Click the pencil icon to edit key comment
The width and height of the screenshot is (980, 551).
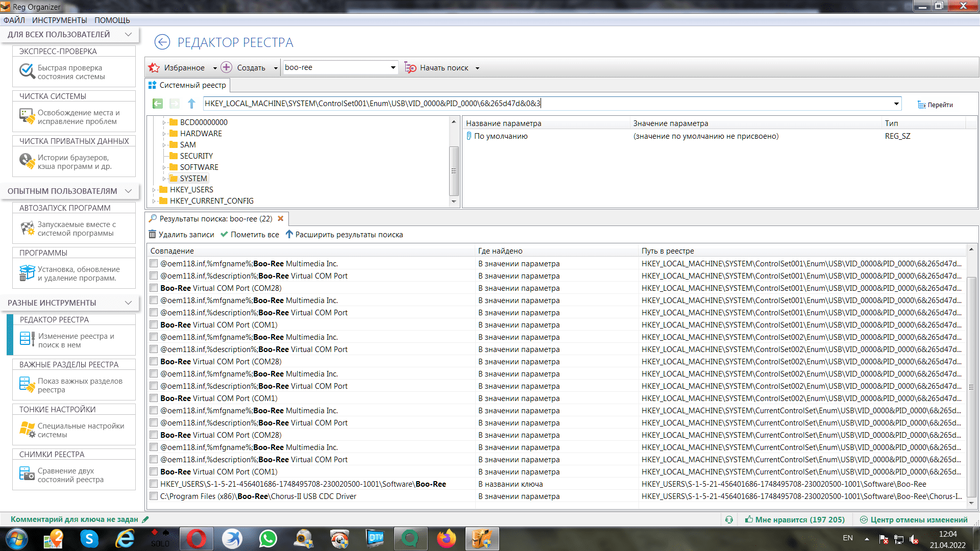tap(145, 519)
